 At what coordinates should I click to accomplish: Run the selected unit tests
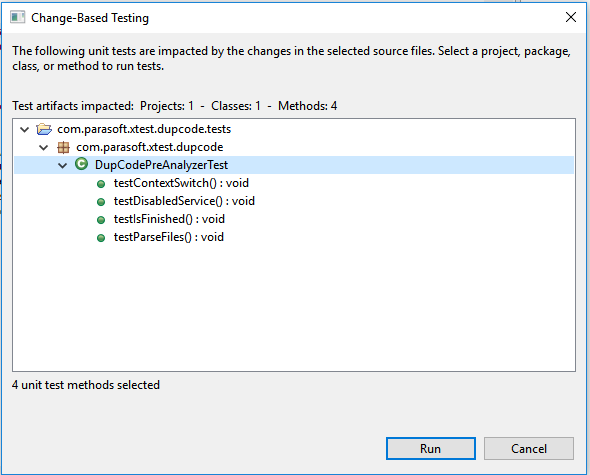431,448
